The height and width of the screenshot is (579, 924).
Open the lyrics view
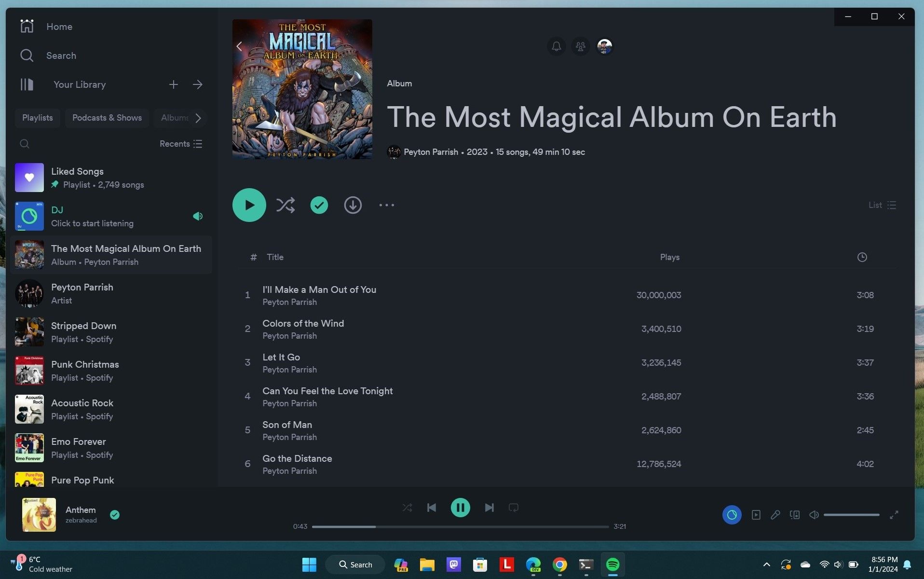[775, 515]
